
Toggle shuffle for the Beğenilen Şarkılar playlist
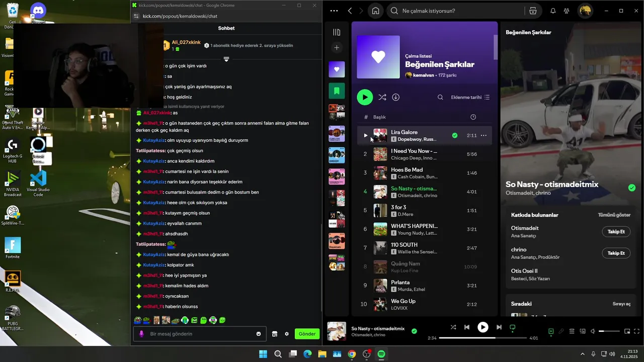coord(382,97)
